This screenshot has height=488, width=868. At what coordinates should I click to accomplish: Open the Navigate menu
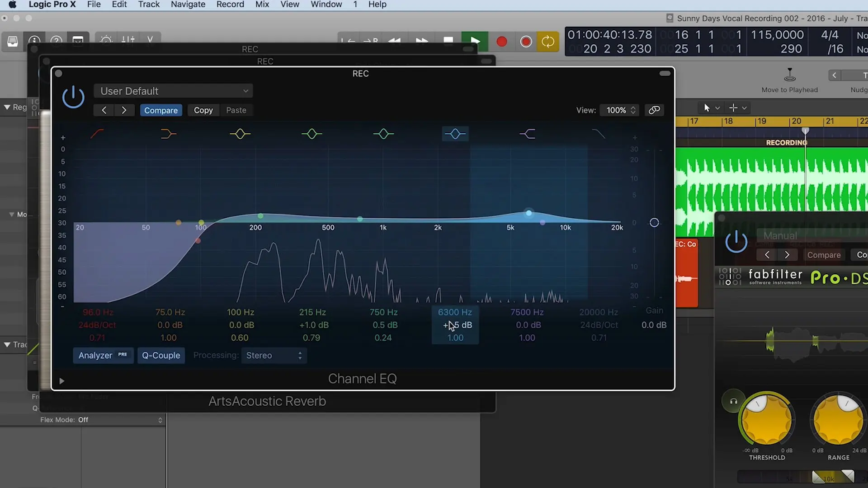click(x=188, y=5)
